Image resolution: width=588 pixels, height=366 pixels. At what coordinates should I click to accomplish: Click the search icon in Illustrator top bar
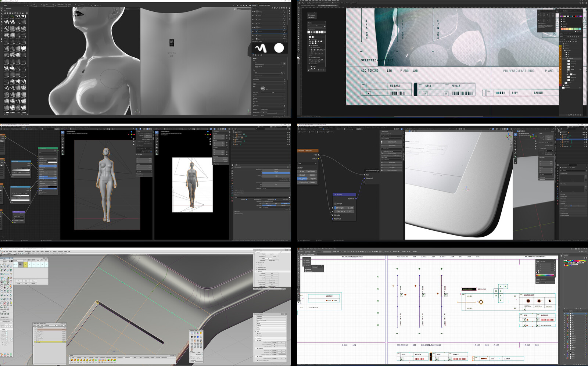click(571, 249)
